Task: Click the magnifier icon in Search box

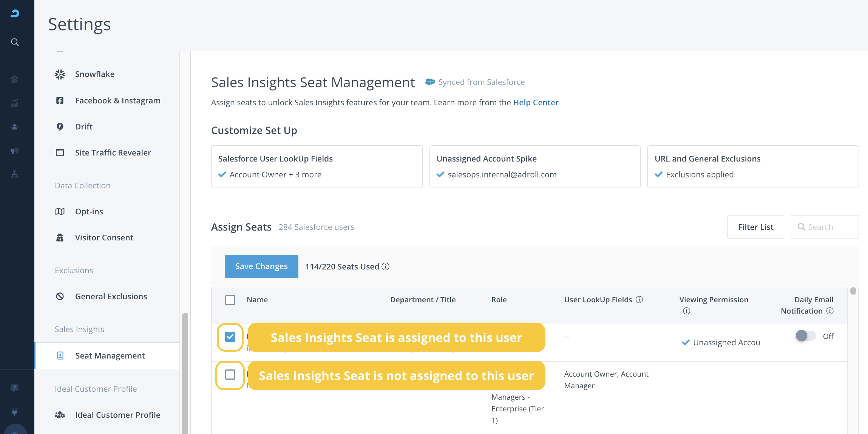Action: (x=801, y=227)
